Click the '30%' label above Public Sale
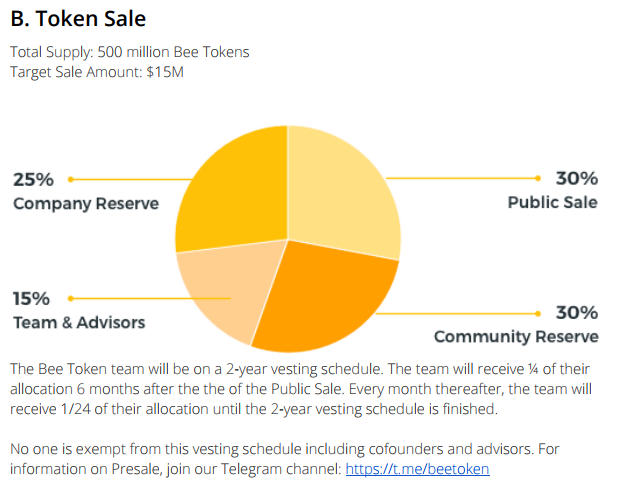The image size is (626, 483). 577,178
